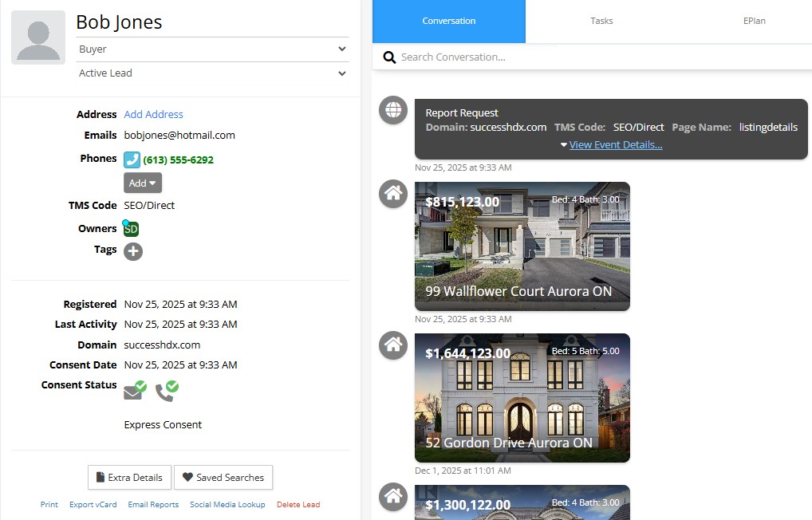Toggle phone consent status icon
The width and height of the screenshot is (812, 520).
pos(166,391)
